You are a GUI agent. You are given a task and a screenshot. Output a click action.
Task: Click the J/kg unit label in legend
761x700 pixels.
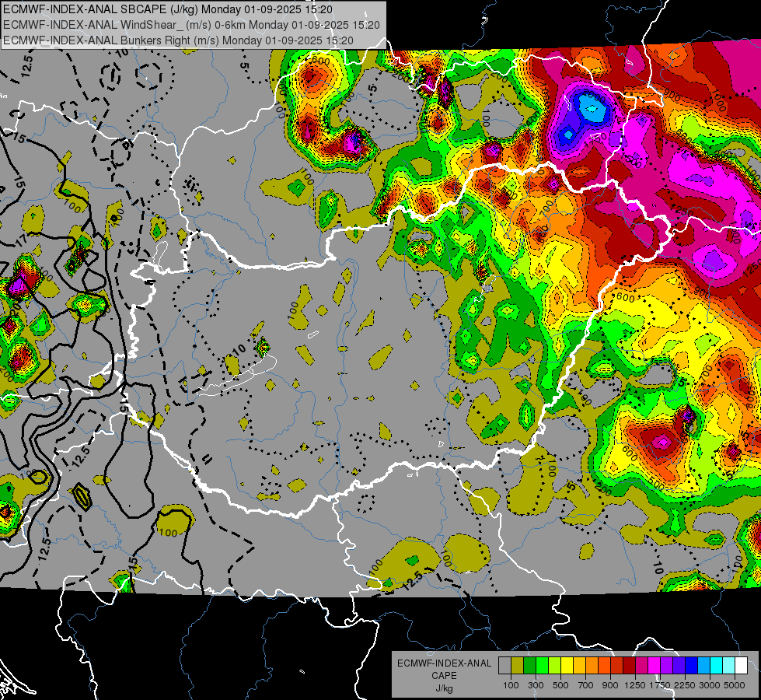click(445, 688)
